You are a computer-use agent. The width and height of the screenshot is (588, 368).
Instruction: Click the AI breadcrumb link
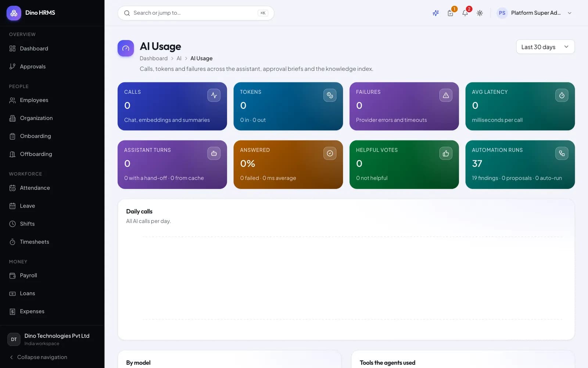[x=179, y=58]
